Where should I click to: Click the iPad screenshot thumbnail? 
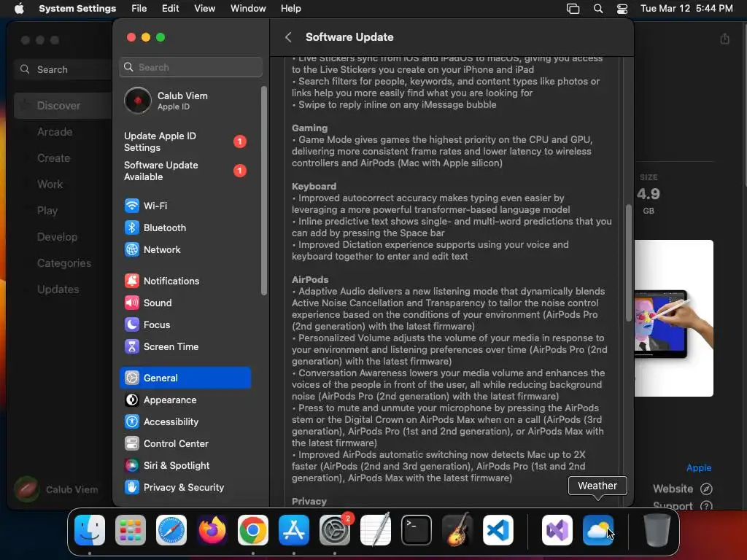coord(673,318)
